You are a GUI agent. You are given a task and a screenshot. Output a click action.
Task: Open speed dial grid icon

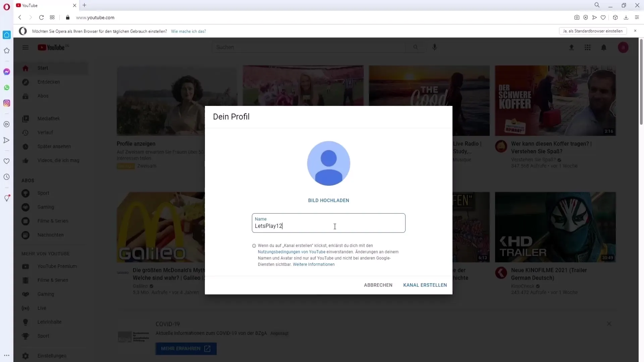pyautogui.click(x=52, y=17)
